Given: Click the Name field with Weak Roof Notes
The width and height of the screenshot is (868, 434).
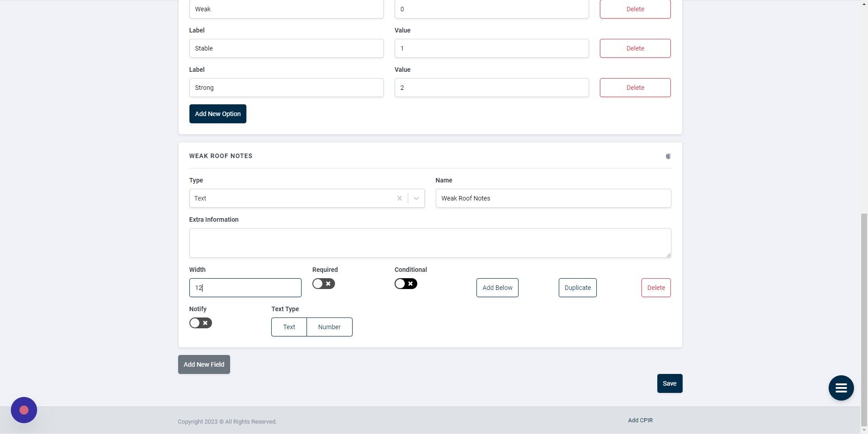Looking at the screenshot, I should [x=553, y=198].
